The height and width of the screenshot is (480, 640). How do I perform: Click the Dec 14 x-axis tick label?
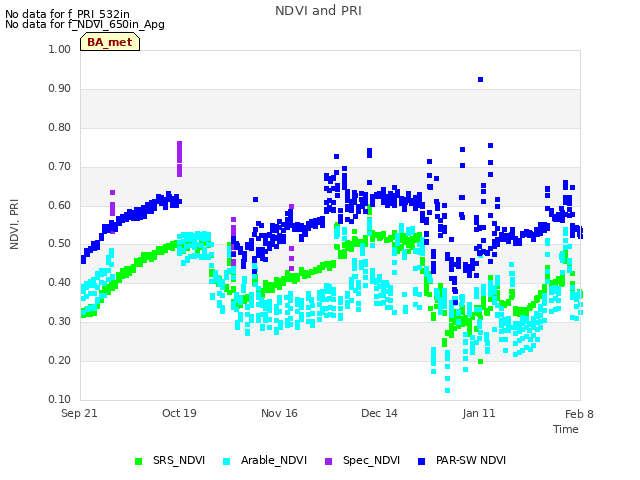click(379, 413)
